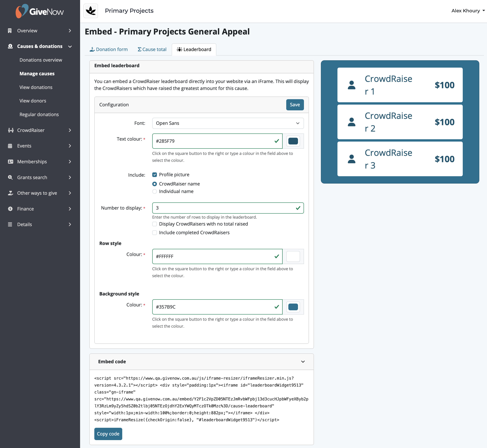Collapse the Embed code panel

click(303, 362)
